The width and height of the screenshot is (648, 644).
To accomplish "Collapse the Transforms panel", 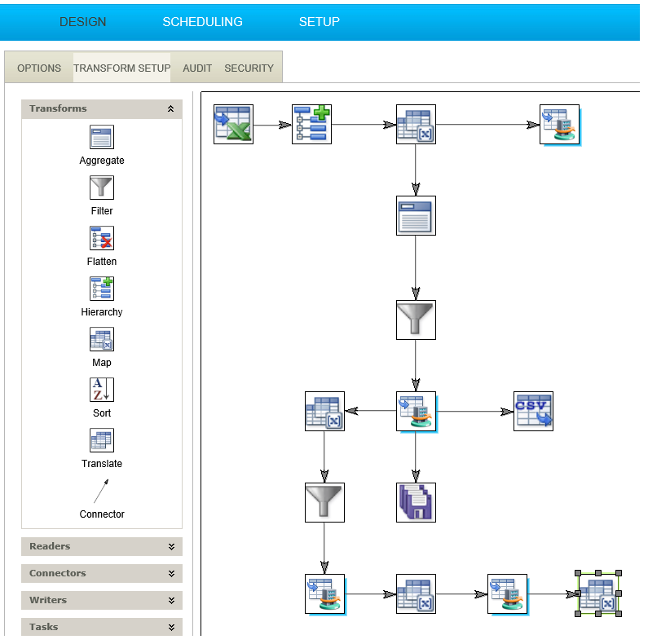I will 170,108.
